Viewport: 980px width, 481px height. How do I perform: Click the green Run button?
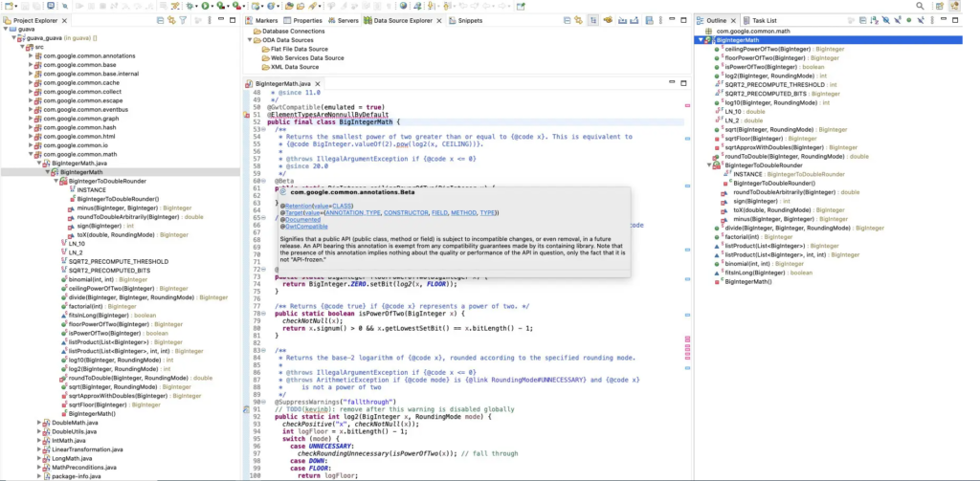click(205, 6)
